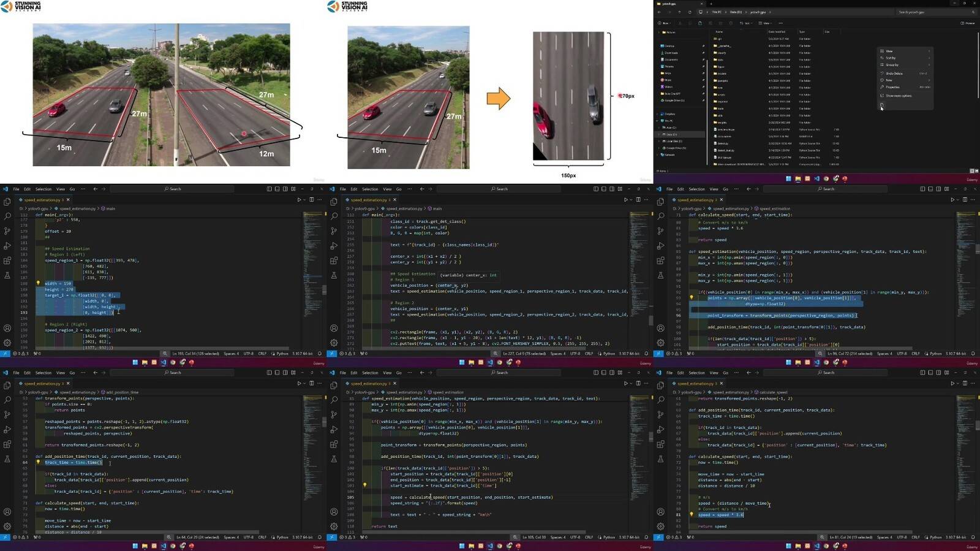Toggle Secondary Side Bar in the Ln 193 VS Code window
The width and height of the screenshot is (980, 551).
coord(285,189)
